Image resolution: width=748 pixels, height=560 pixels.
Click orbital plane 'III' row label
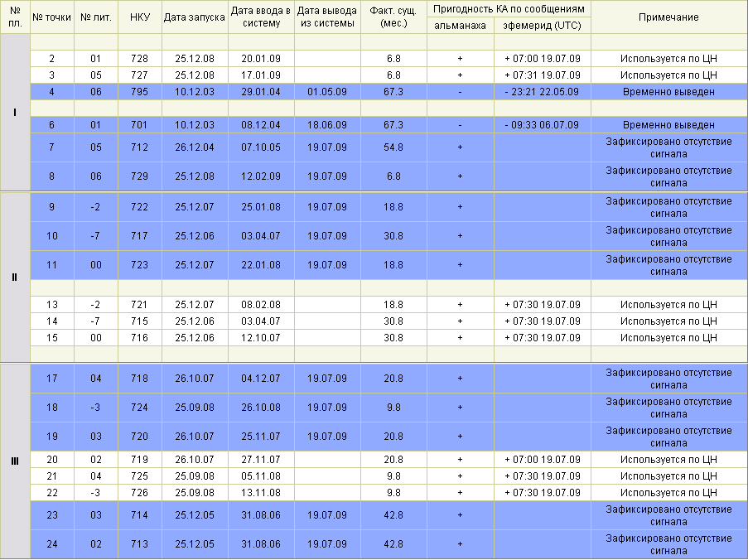(14, 461)
